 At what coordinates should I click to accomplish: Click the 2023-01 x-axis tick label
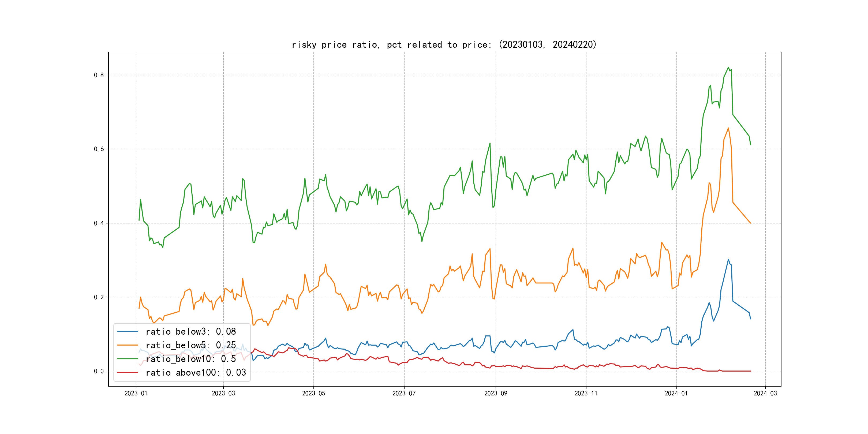coord(136,393)
